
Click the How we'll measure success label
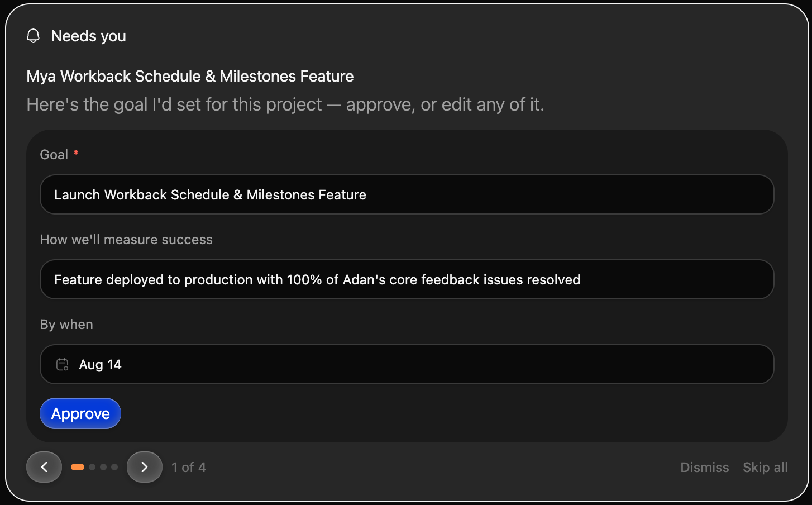pyautogui.click(x=126, y=240)
